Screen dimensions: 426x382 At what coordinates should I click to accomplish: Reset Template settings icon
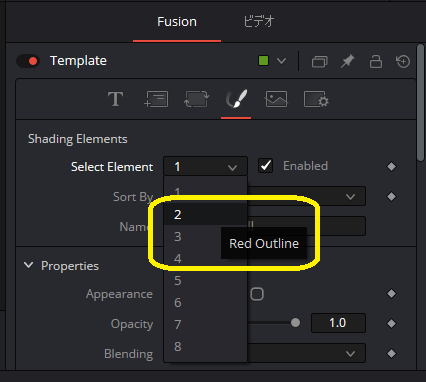coord(403,61)
